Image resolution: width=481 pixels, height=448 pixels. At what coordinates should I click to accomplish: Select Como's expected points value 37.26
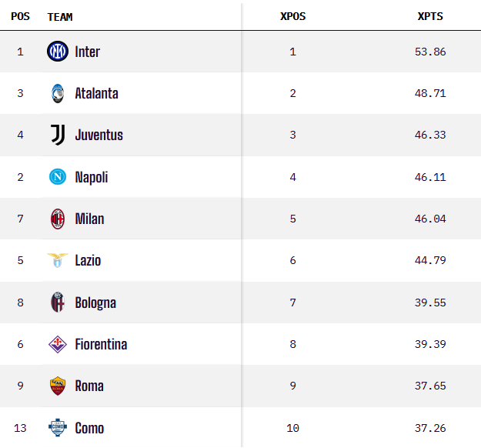pos(430,428)
